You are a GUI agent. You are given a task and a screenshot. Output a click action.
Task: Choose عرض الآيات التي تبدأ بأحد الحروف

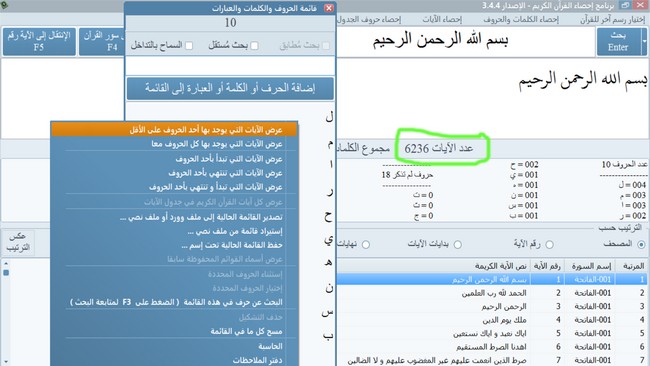point(174,158)
